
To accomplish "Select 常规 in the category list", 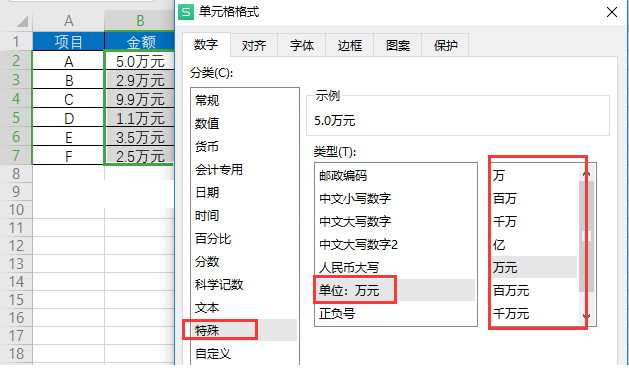I will point(245,100).
